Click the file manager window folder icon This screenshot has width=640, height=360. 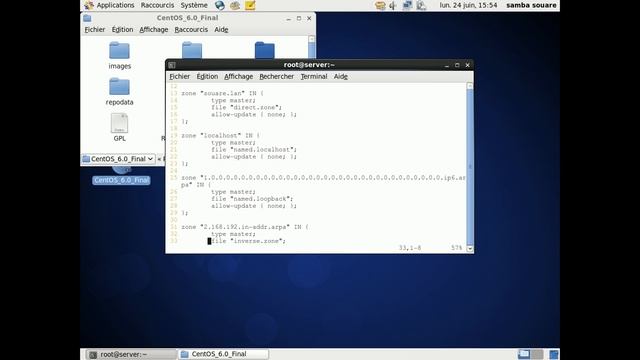[87, 18]
